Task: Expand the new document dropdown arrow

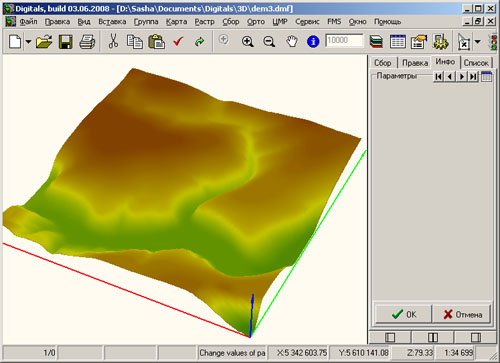Action: click(28, 42)
